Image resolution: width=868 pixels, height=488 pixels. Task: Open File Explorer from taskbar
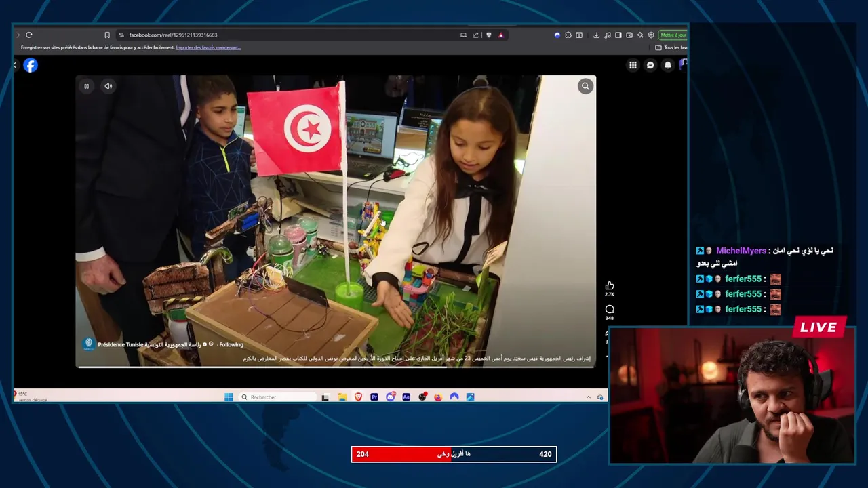(x=342, y=397)
